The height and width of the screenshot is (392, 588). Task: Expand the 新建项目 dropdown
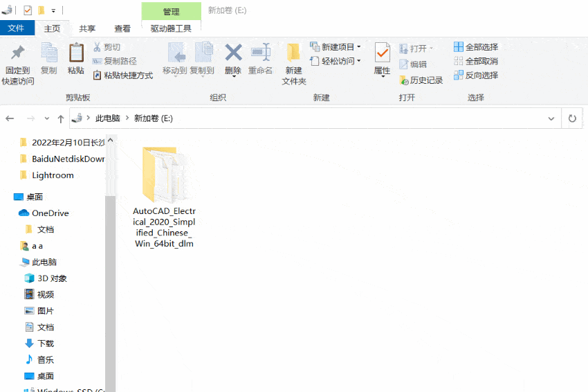tap(336, 47)
